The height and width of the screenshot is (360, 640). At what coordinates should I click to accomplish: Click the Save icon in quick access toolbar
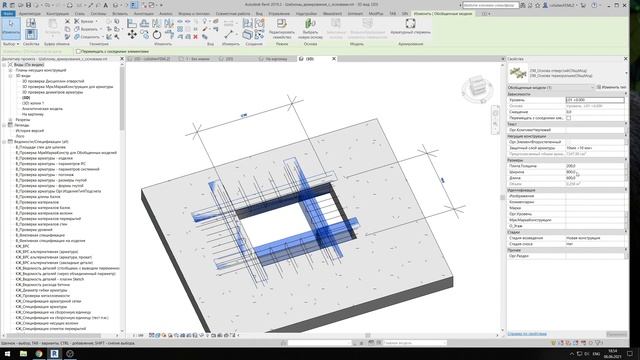[x=28, y=5]
